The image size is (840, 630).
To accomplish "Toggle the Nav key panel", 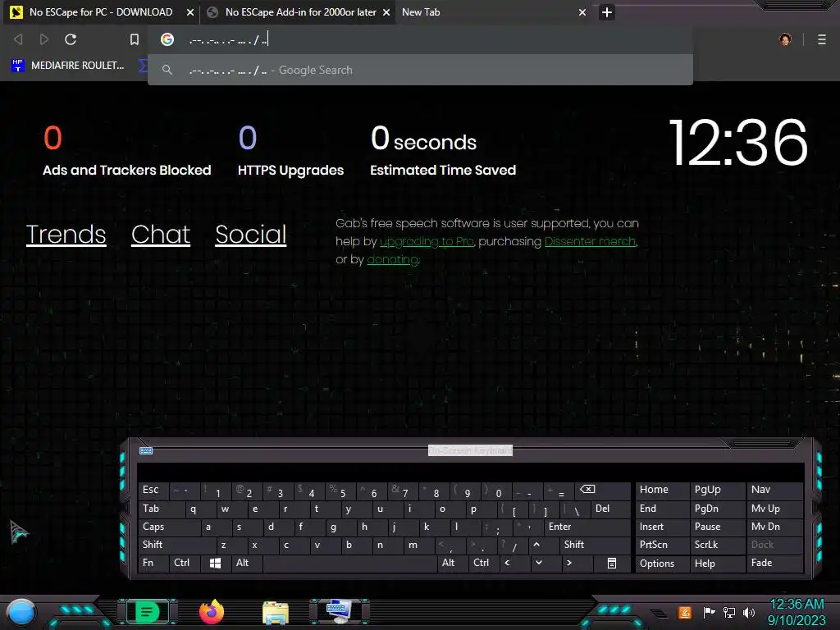I will point(774,490).
